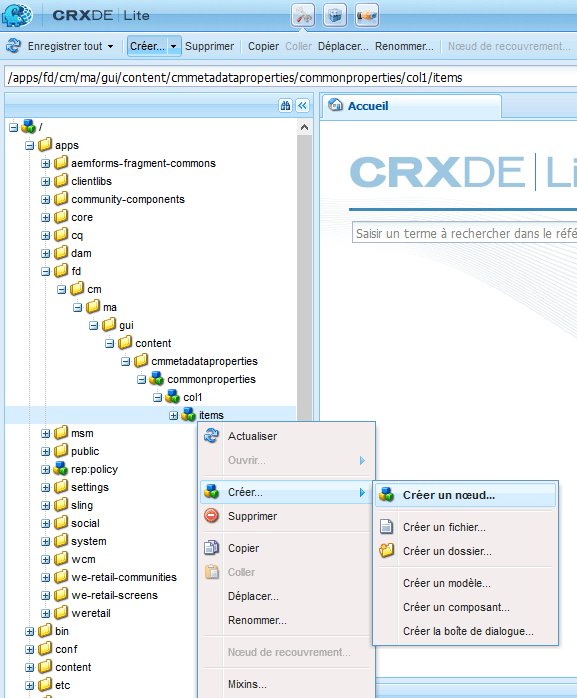Image resolution: width=577 pixels, height=698 pixels.
Task: Expand the conf tree node
Action: tap(29, 649)
